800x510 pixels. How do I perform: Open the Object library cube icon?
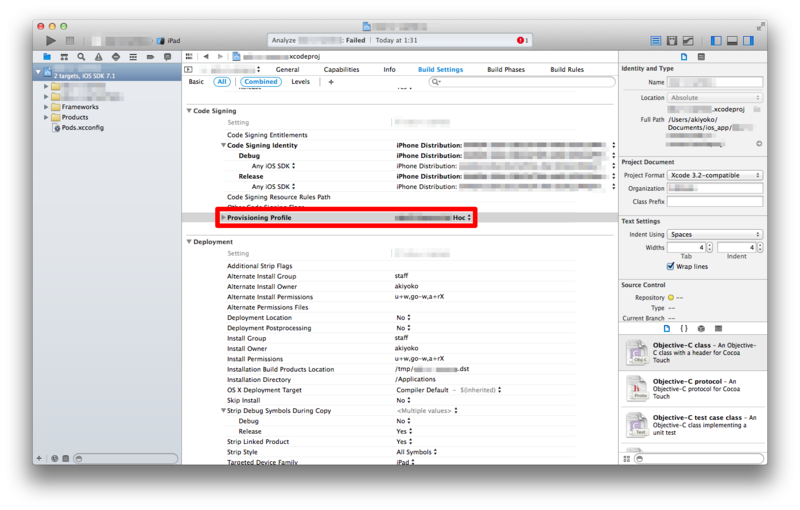click(702, 328)
